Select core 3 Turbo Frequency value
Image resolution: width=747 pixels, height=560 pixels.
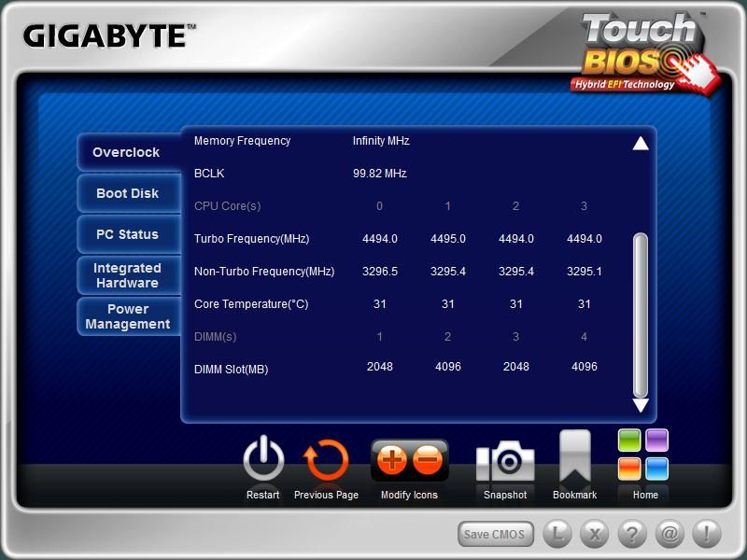[585, 239]
